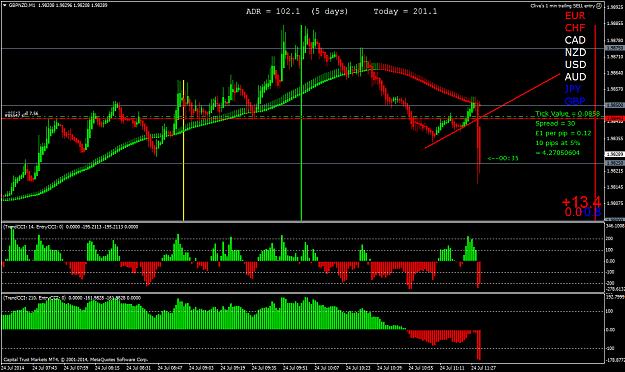Click the expert advisor smiley face icon

point(599,6)
